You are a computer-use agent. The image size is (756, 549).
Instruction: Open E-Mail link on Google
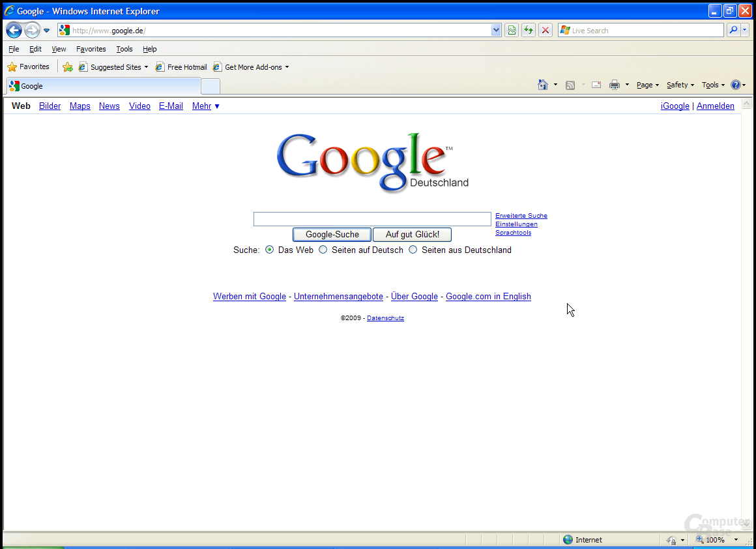coord(171,106)
